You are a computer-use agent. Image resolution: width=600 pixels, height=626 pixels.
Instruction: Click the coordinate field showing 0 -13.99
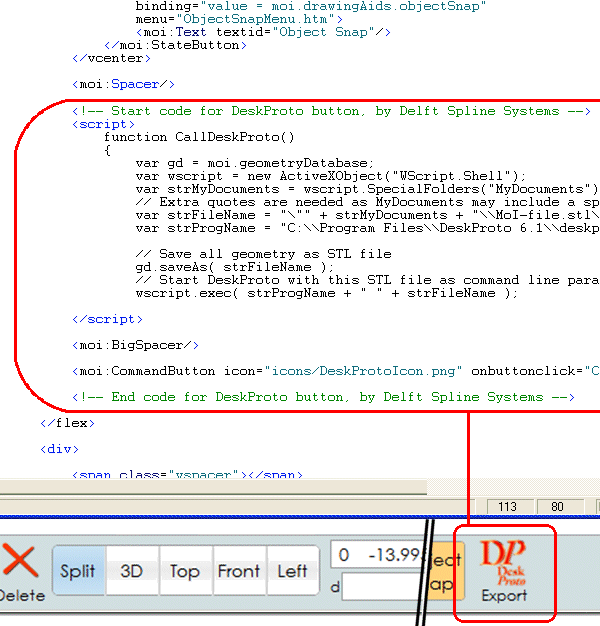pos(372,555)
